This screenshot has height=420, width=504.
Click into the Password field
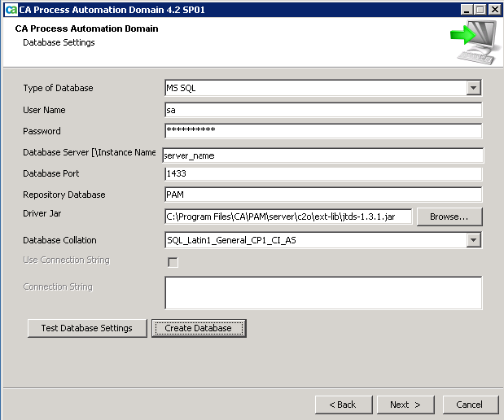[x=323, y=131]
